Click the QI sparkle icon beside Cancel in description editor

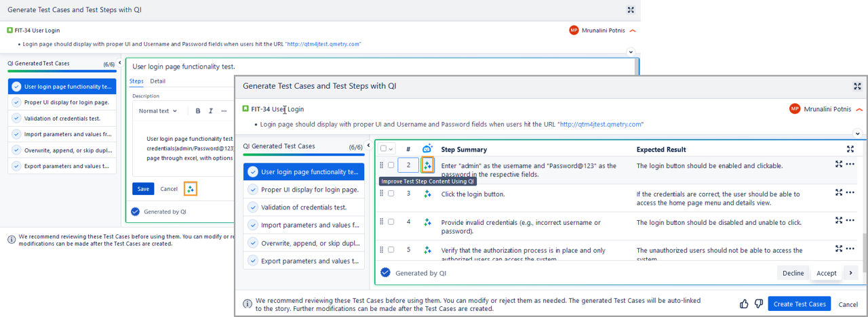tap(191, 189)
